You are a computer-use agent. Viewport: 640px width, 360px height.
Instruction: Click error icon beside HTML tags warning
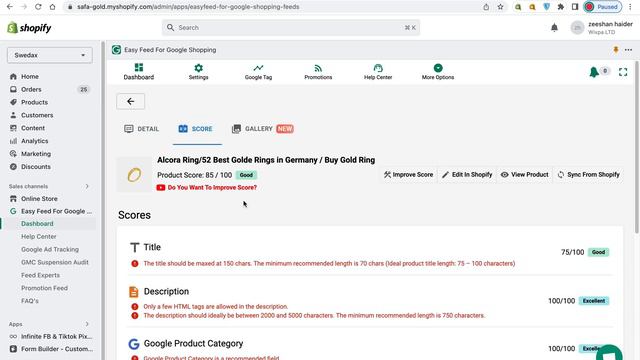[x=135, y=307]
